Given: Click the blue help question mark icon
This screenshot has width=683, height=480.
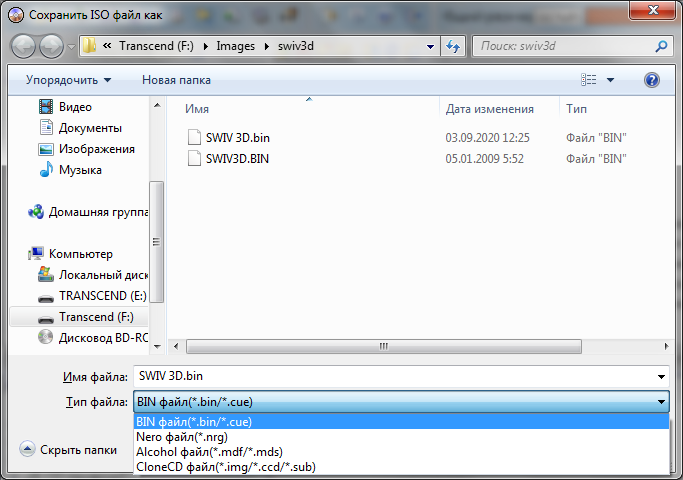Looking at the screenshot, I should [652, 80].
